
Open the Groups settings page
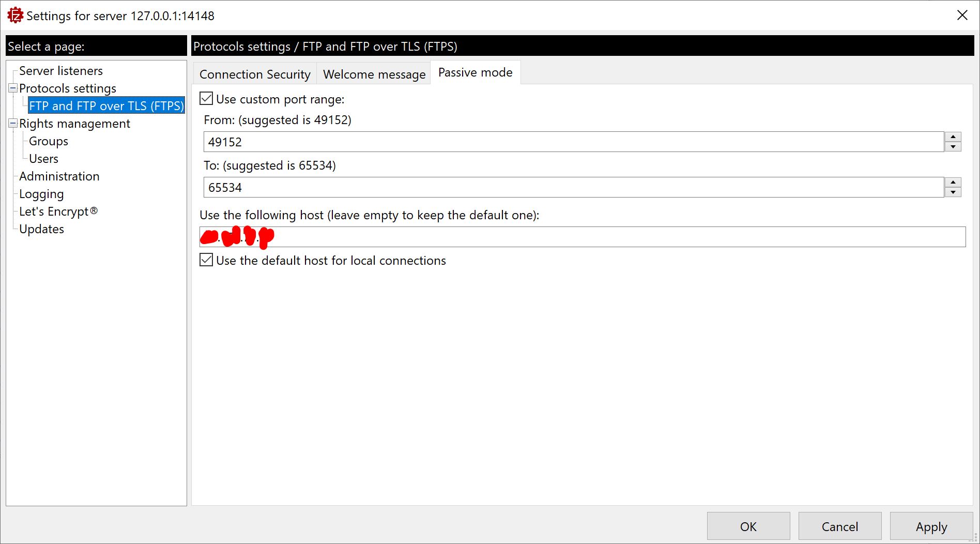coord(49,141)
